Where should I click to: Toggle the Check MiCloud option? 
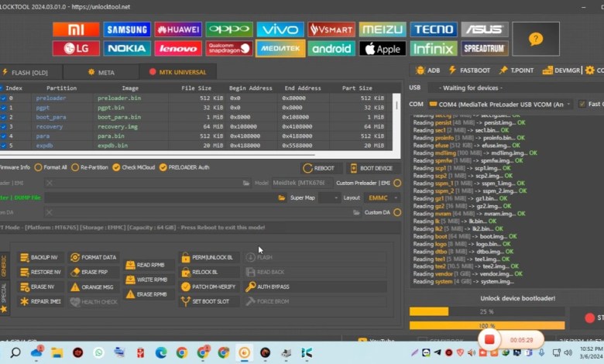click(134, 167)
